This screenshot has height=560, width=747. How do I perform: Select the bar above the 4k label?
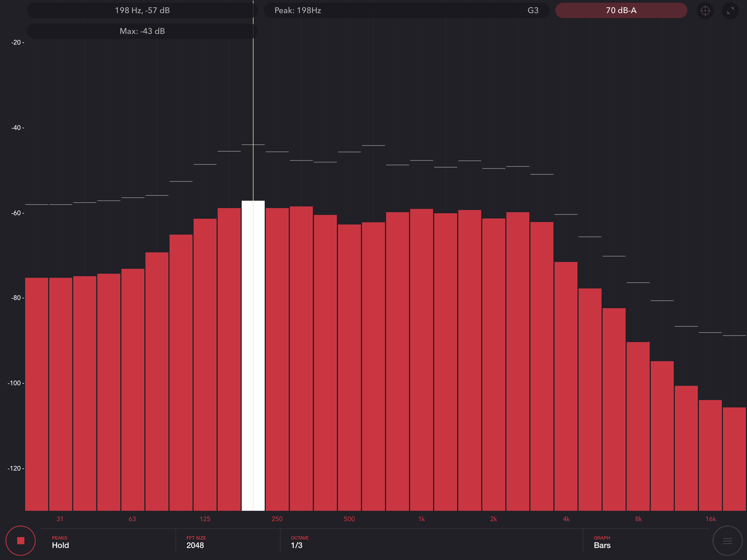(566, 386)
